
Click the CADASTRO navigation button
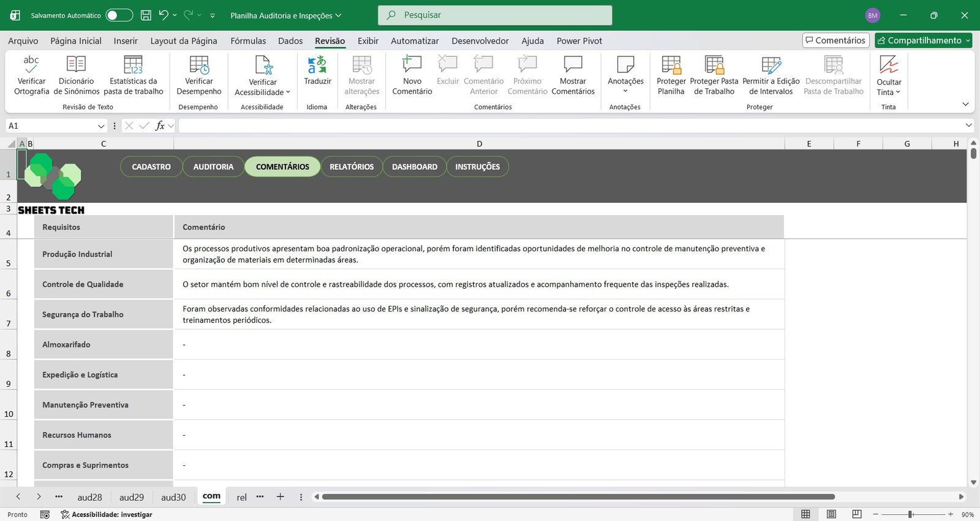click(151, 167)
